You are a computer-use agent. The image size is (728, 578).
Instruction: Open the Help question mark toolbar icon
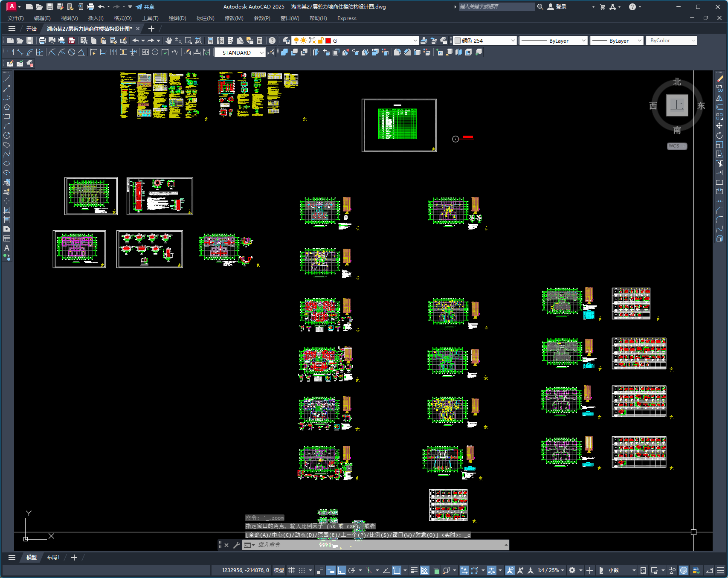coord(272,41)
